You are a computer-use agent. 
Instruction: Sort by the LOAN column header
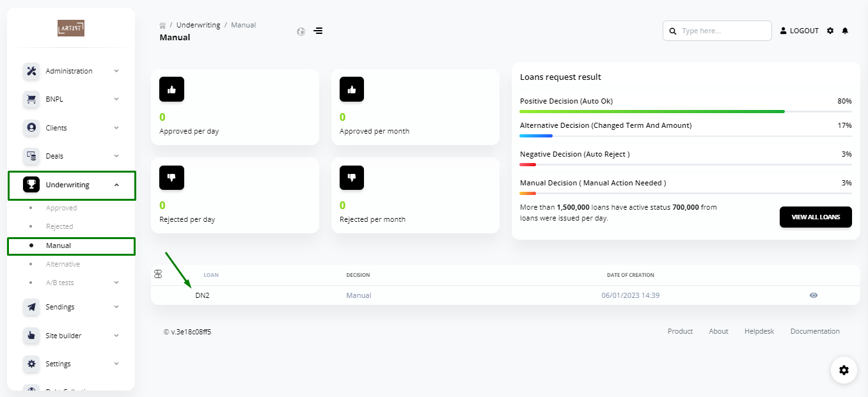pos(211,275)
